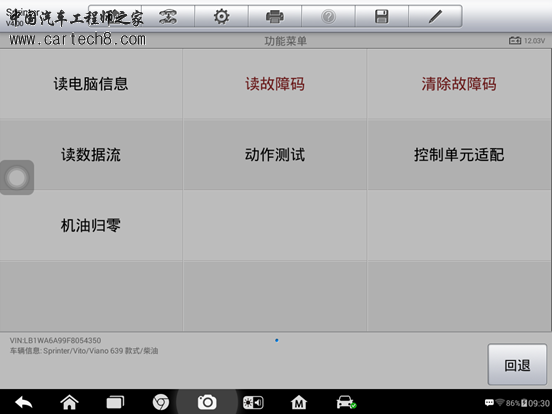The height and width of the screenshot is (414, 553).
Task: Launch the Chrome browser icon
Action: point(161,402)
